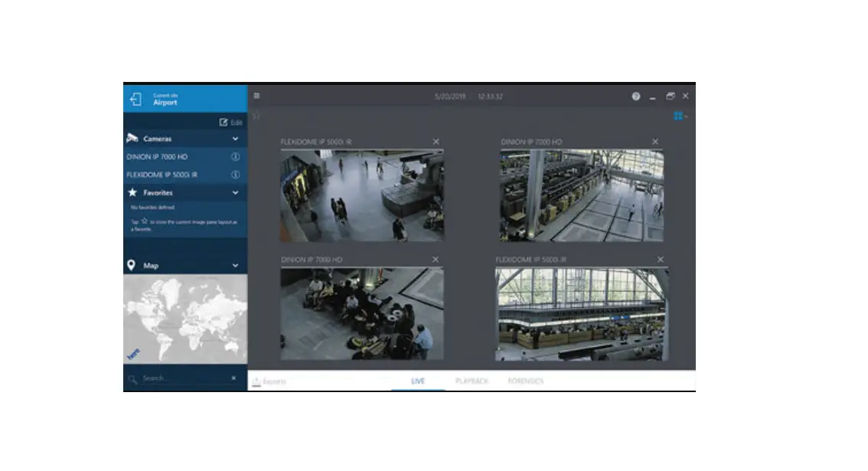Viewport: 868px width, 471px height.
Task: Click the Favorites star icon
Action: (x=133, y=193)
